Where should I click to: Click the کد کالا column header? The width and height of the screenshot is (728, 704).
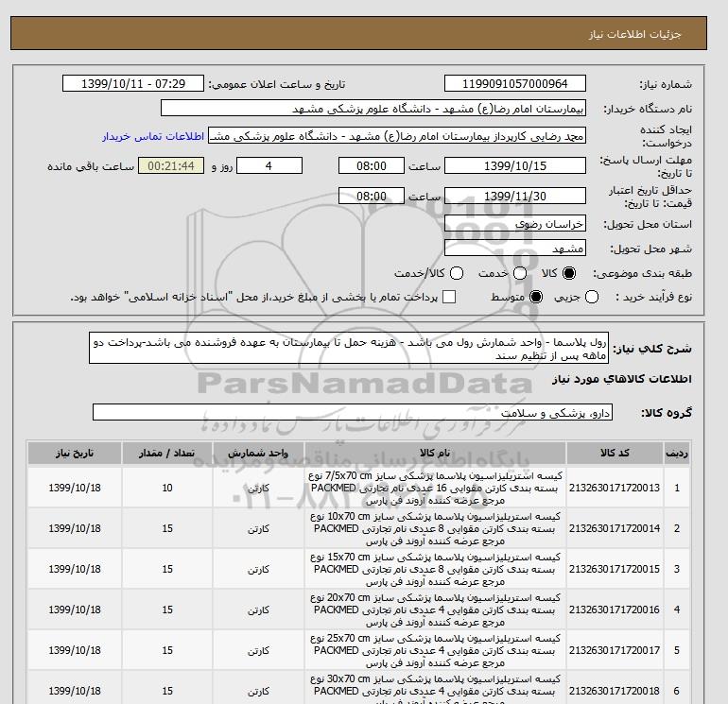pyautogui.click(x=615, y=453)
